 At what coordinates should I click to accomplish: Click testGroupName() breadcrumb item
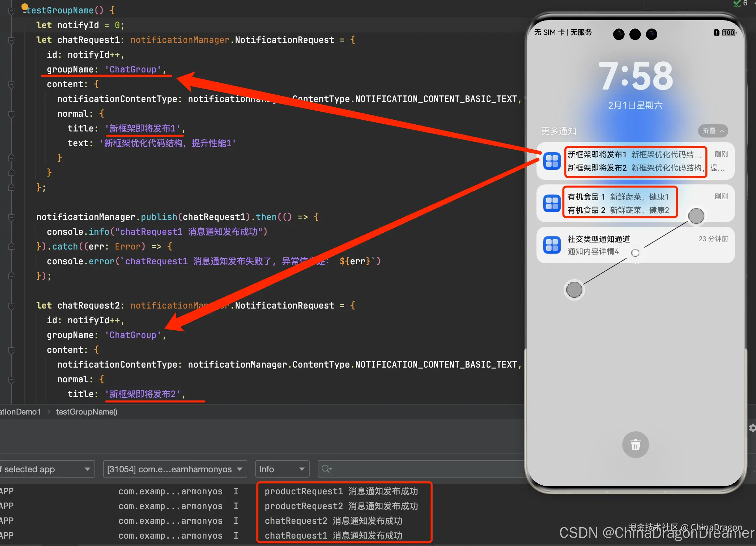click(86, 412)
